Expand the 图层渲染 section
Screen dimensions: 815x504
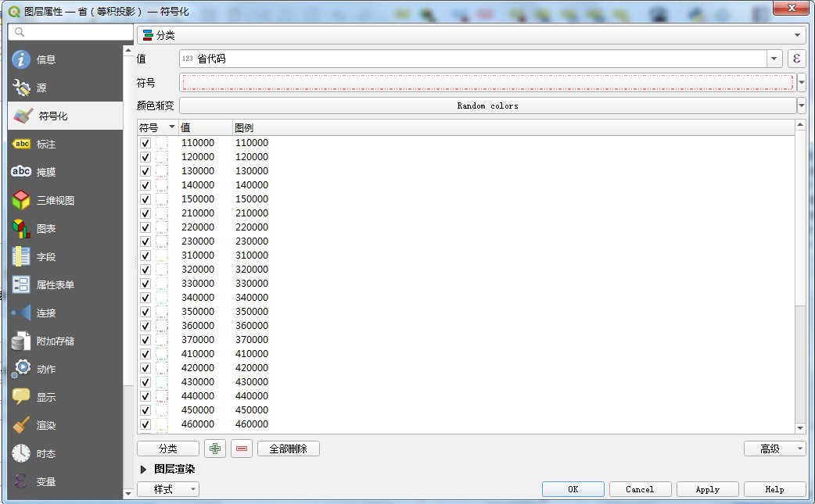[143, 469]
